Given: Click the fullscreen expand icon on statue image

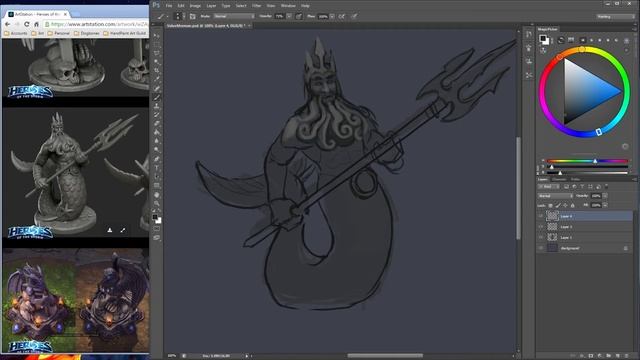Looking at the screenshot, I should [x=123, y=230].
